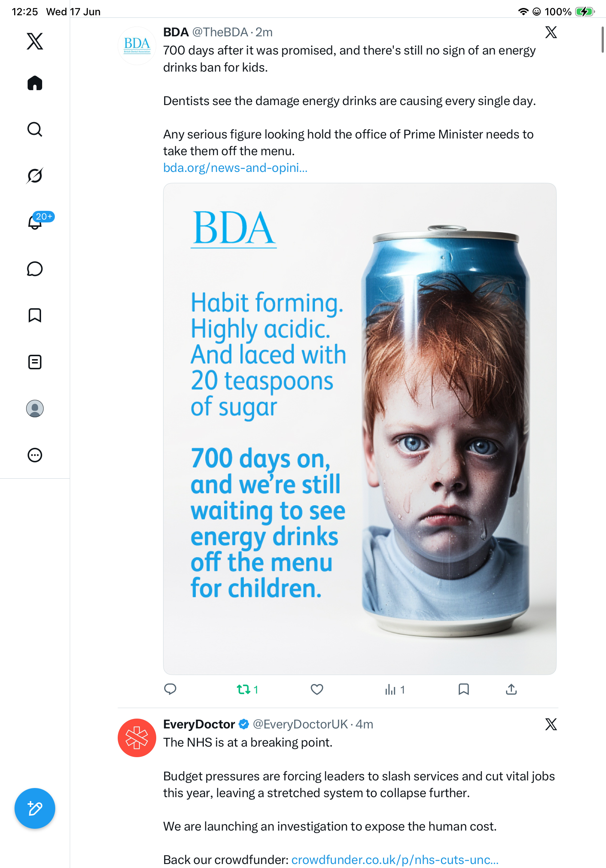
Task: Open the crowdfunder.co.uk NHS cuts link
Action: [x=395, y=859]
